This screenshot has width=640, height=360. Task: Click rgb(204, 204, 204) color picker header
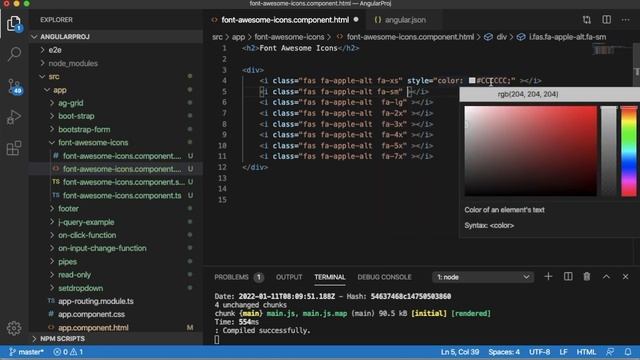(x=549, y=94)
